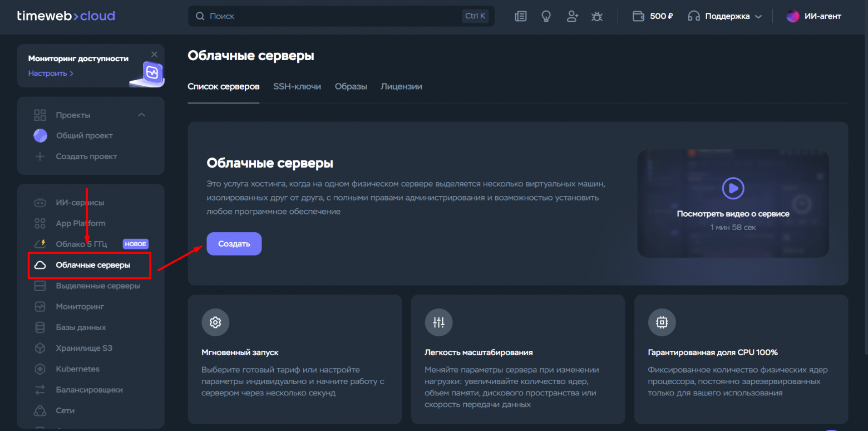
Task: Open Мониторинг in sidebar
Action: coord(80,306)
